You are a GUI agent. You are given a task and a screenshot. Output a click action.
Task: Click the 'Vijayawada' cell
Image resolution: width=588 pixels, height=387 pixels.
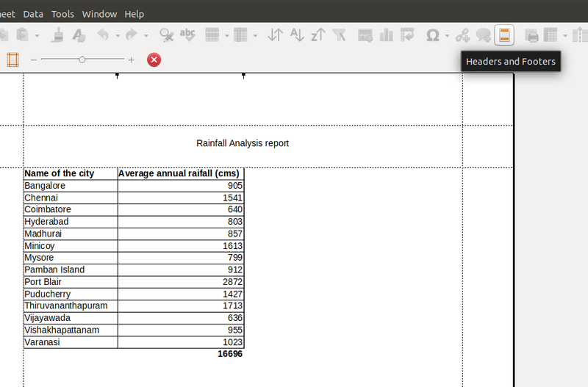pos(71,318)
